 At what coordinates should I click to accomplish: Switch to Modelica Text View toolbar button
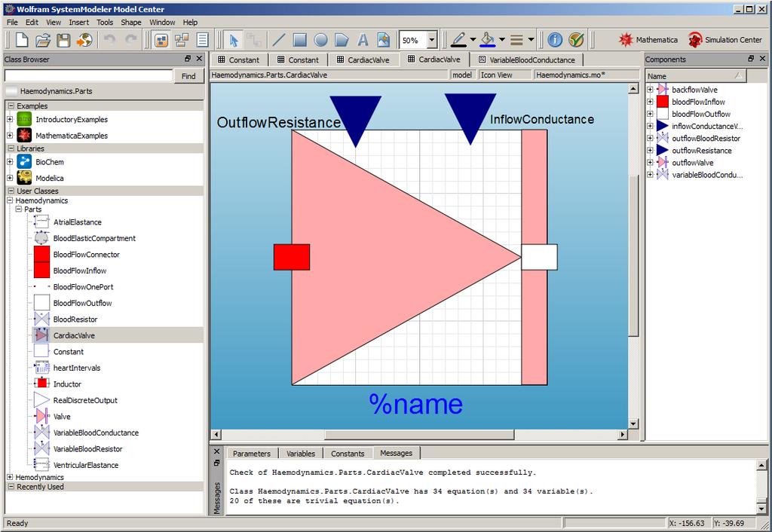[202, 40]
